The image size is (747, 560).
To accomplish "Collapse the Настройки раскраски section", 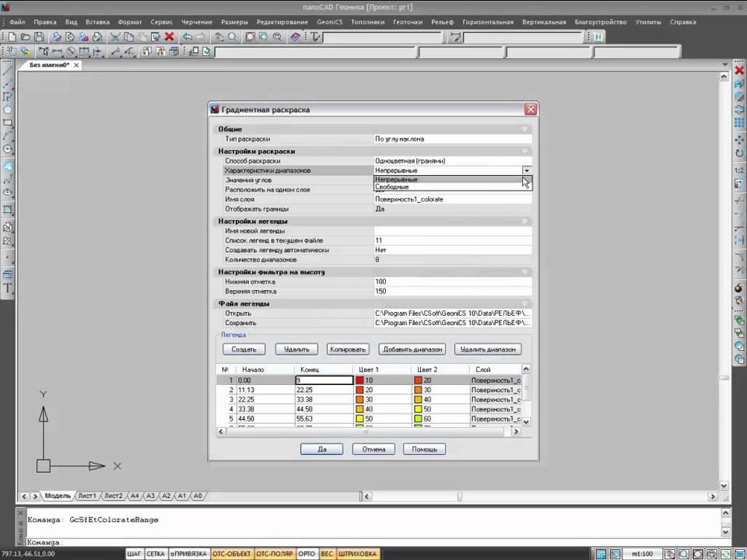I will click(524, 151).
